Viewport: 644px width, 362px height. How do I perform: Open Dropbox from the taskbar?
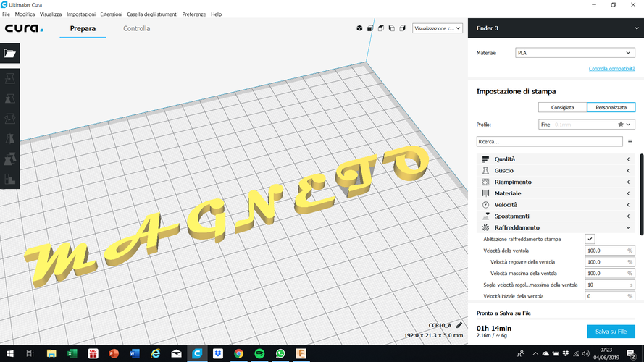point(217,353)
